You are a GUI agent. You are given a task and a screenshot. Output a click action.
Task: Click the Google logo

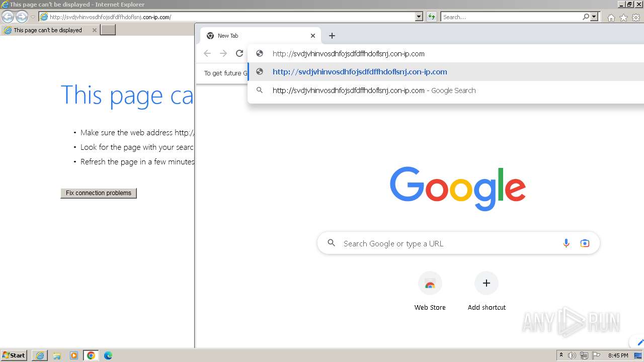click(x=458, y=189)
